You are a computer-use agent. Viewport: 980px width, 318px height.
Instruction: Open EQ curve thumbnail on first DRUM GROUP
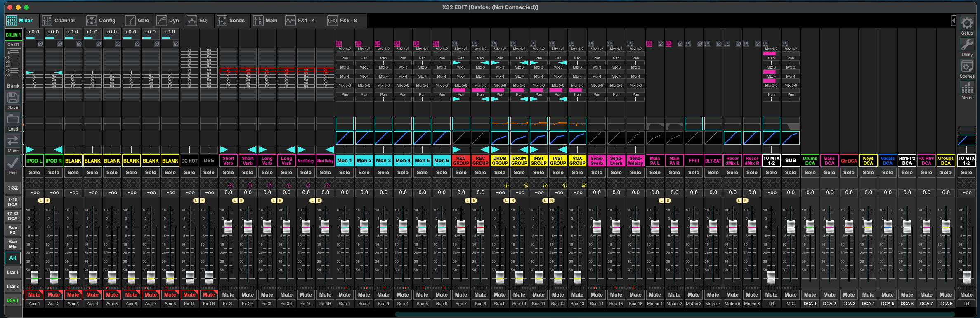coord(500,123)
